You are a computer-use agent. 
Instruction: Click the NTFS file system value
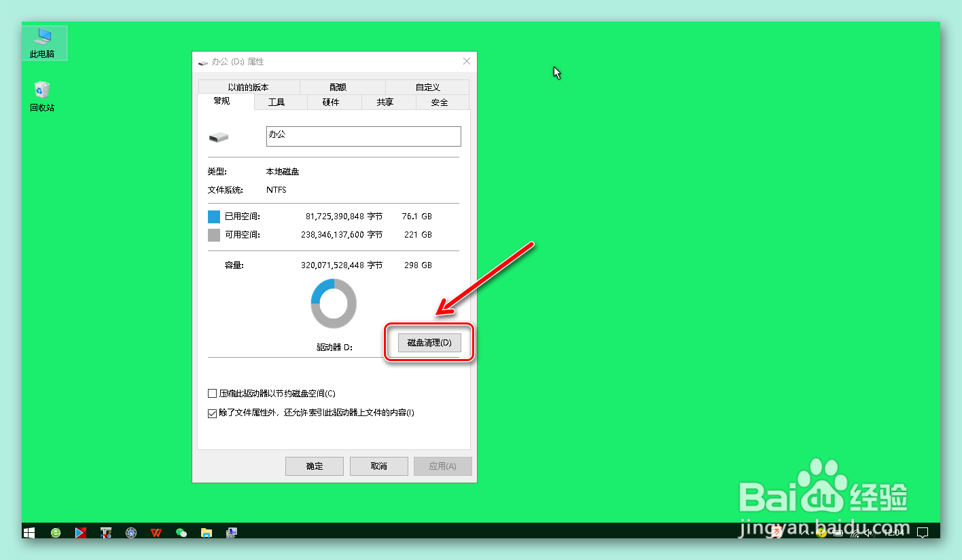tap(277, 190)
